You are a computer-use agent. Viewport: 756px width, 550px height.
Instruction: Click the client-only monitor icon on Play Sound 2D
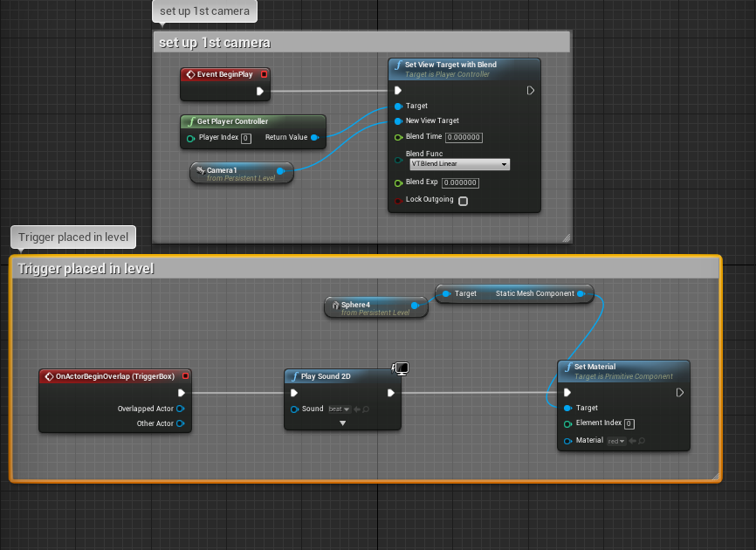tap(402, 369)
